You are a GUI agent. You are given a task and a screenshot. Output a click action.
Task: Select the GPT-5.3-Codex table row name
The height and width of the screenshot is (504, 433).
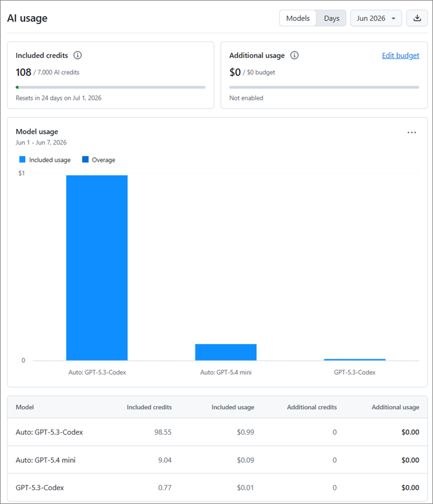(x=40, y=487)
